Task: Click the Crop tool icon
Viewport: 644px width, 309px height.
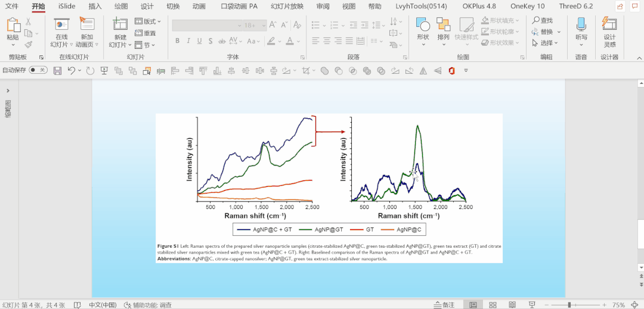Action: 305,71
